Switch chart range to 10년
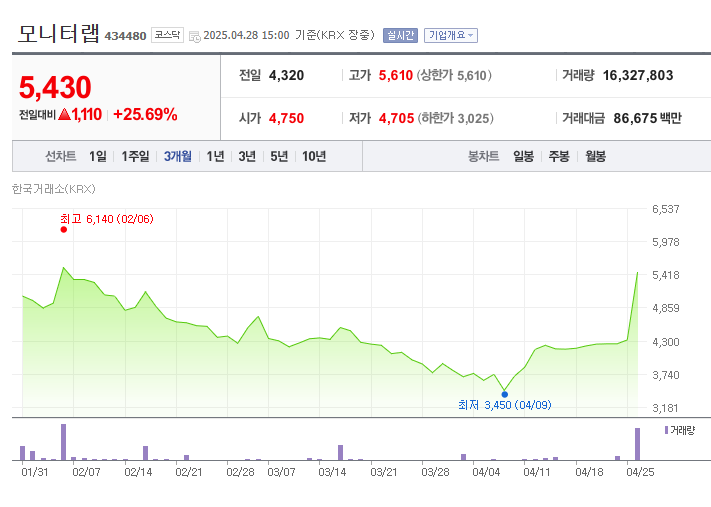 314,156
